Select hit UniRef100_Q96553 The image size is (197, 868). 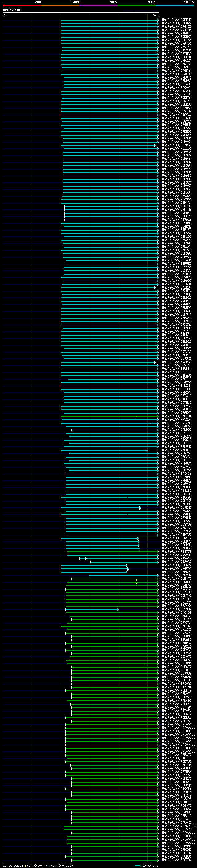tap(177, 521)
